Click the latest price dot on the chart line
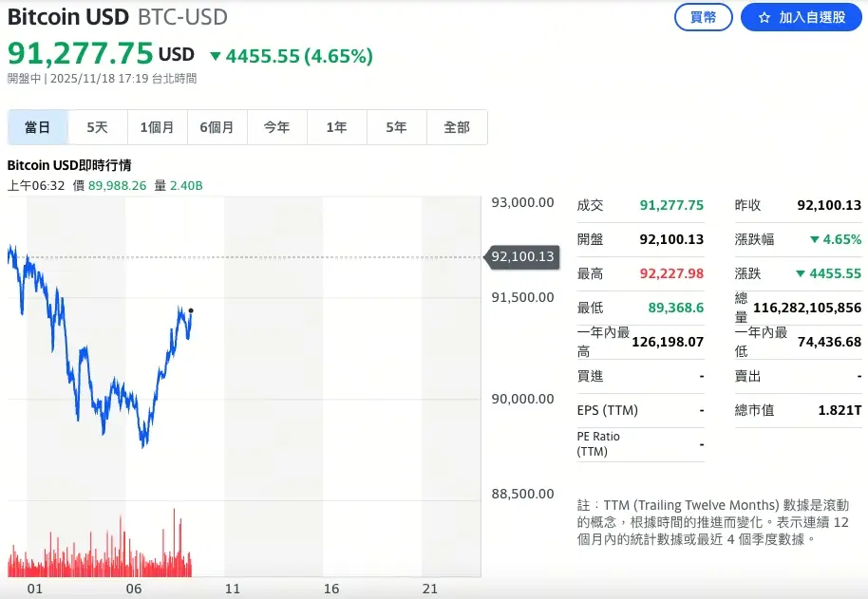This screenshot has width=868, height=599. point(191,310)
